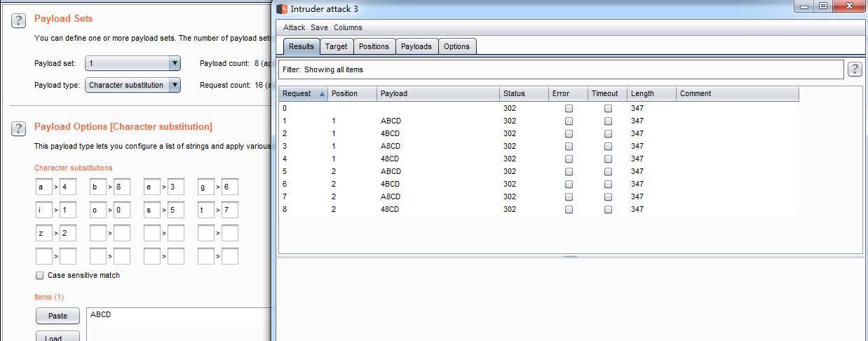Open help icon beside results filter bar
Viewport: 868px width, 341px height.
(x=855, y=69)
